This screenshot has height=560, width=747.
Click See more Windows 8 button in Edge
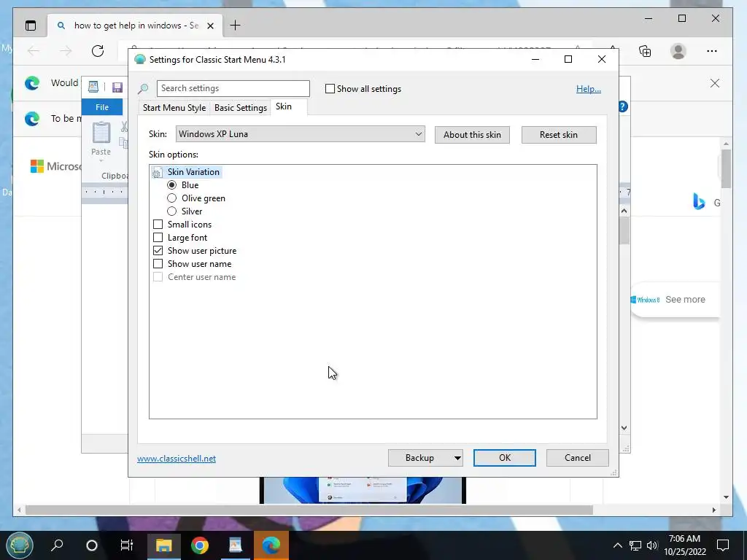pyautogui.click(x=675, y=300)
